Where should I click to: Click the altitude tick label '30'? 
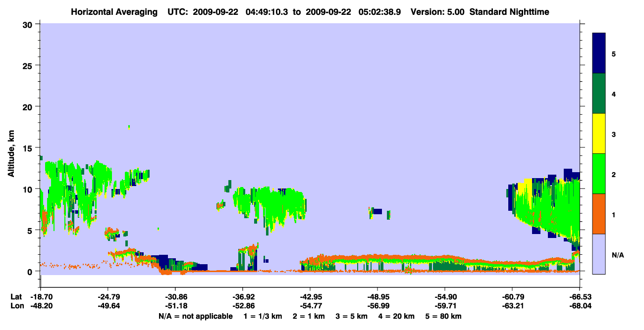tap(29, 24)
